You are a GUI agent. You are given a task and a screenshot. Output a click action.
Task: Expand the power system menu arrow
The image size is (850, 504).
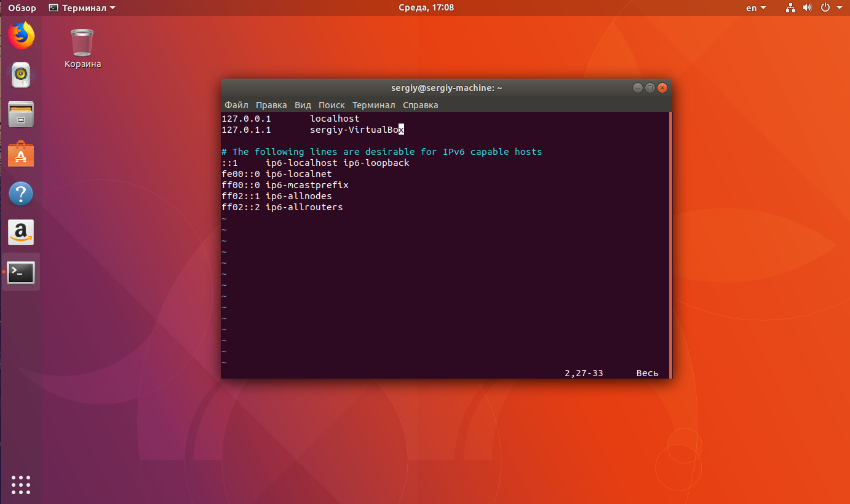[840, 8]
